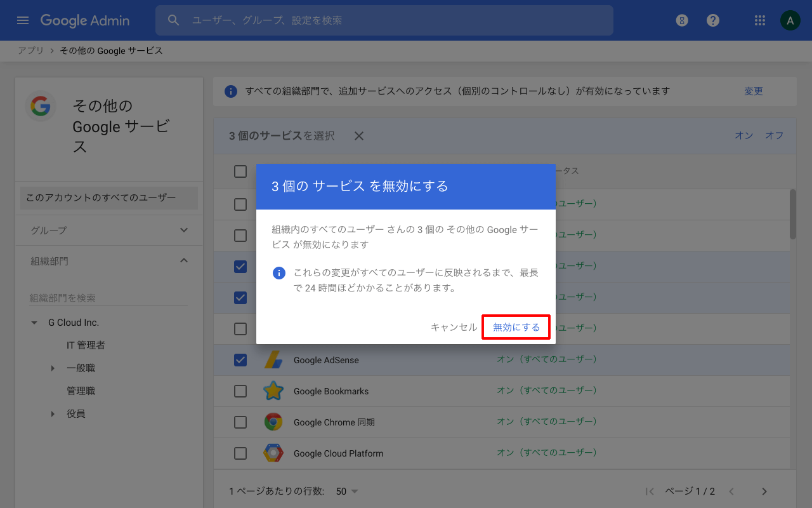Click the AdSense オン status text
Screen dimensions: 812x508
click(x=547, y=359)
